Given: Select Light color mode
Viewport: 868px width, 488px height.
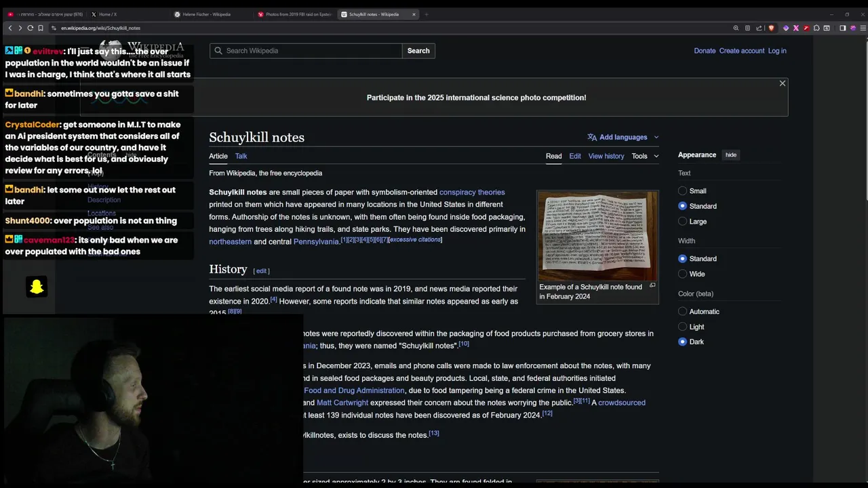Looking at the screenshot, I should [682, 327].
